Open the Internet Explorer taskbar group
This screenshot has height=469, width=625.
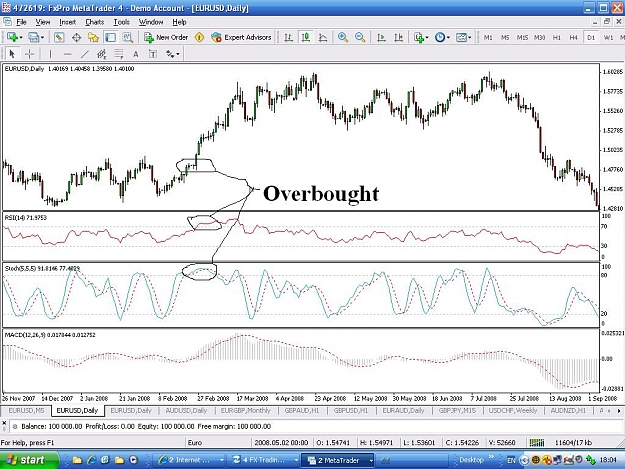[x=190, y=460]
